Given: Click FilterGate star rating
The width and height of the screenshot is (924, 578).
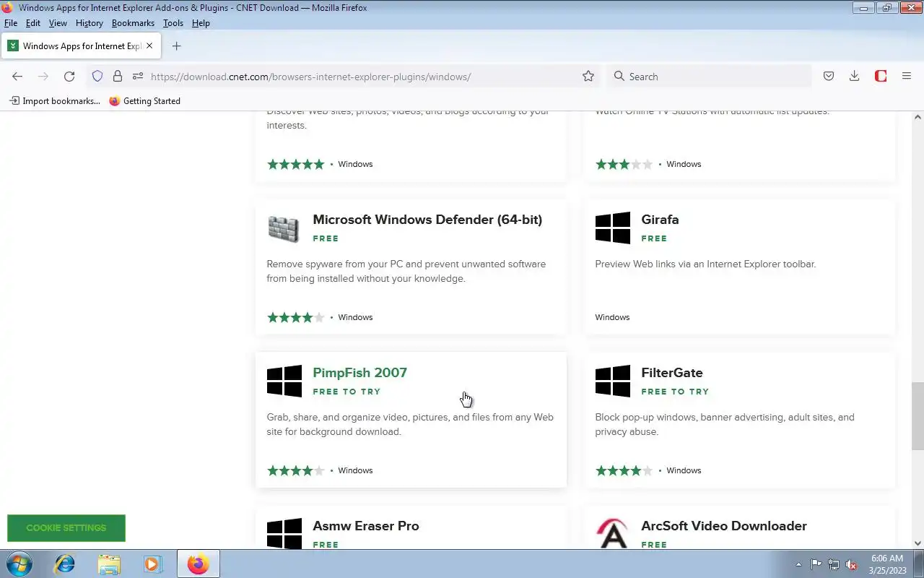Looking at the screenshot, I should tap(624, 470).
